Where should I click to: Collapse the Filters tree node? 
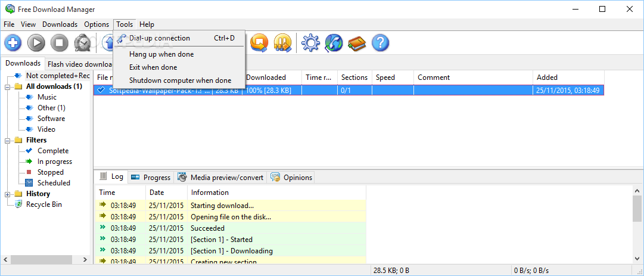(7, 141)
